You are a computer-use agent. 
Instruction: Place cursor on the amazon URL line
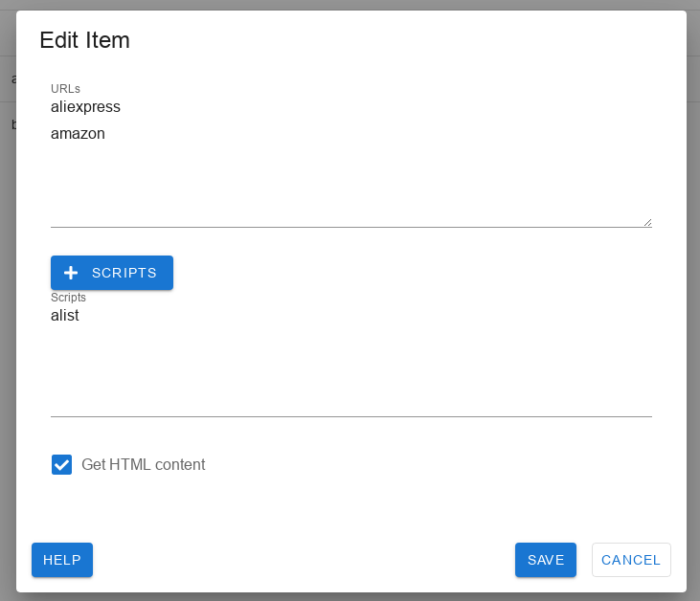coord(78,133)
